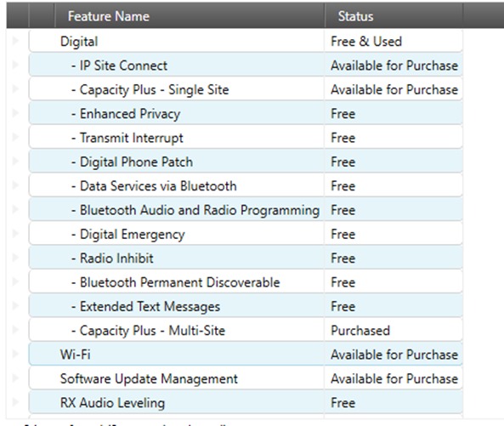Select the Radio Inhibit feature
The image size is (504, 426).
tap(112, 258)
